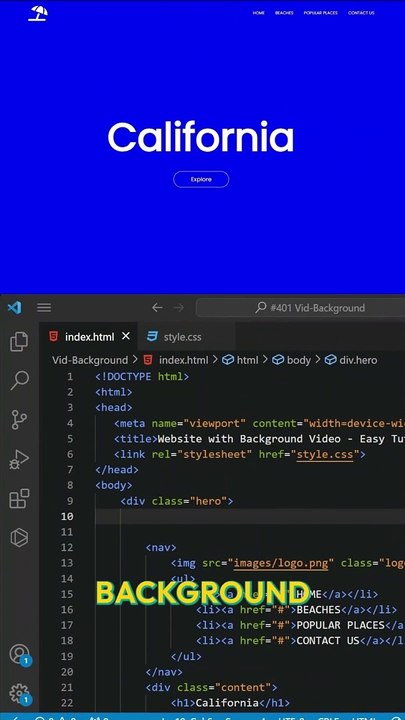Open the hamburger application menu
Image resolution: width=405 pixels, height=720 pixels.
coord(44,307)
